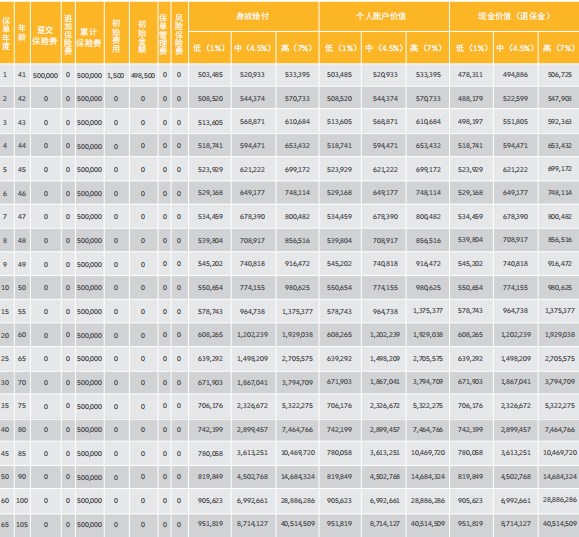Select the 498,500 initial amount cell
Screen dimensions: 579x537
[143, 75]
